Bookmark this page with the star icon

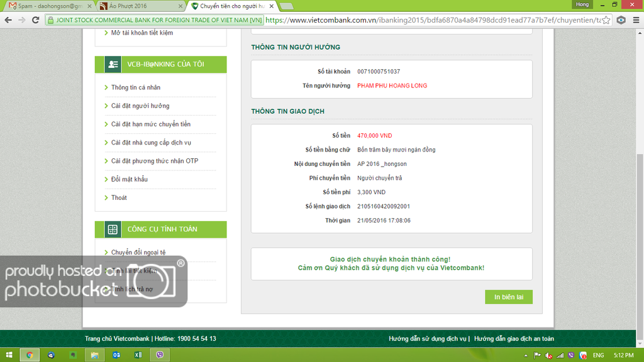[606, 19]
